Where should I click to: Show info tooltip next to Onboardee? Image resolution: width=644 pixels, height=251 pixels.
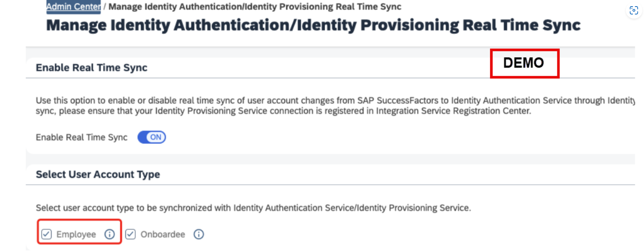tap(198, 234)
